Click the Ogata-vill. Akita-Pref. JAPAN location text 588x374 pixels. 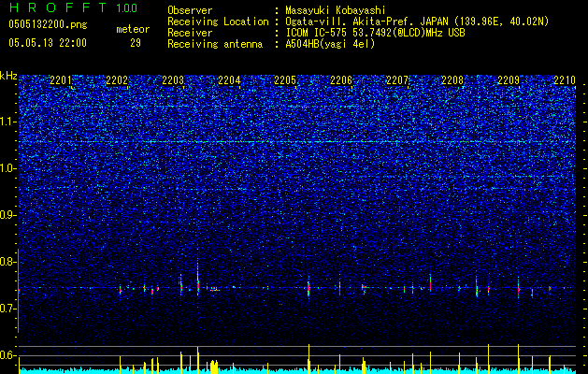417,22
